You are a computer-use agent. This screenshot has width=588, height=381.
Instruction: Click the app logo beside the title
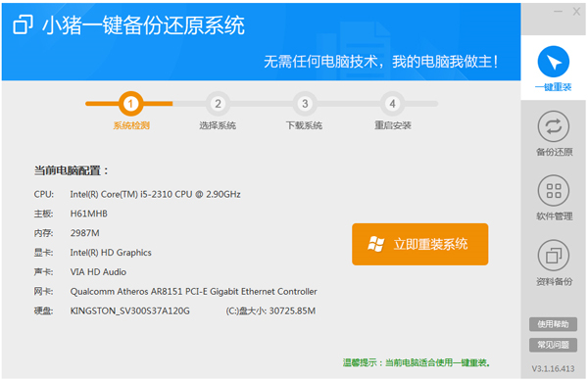pyautogui.click(x=23, y=24)
